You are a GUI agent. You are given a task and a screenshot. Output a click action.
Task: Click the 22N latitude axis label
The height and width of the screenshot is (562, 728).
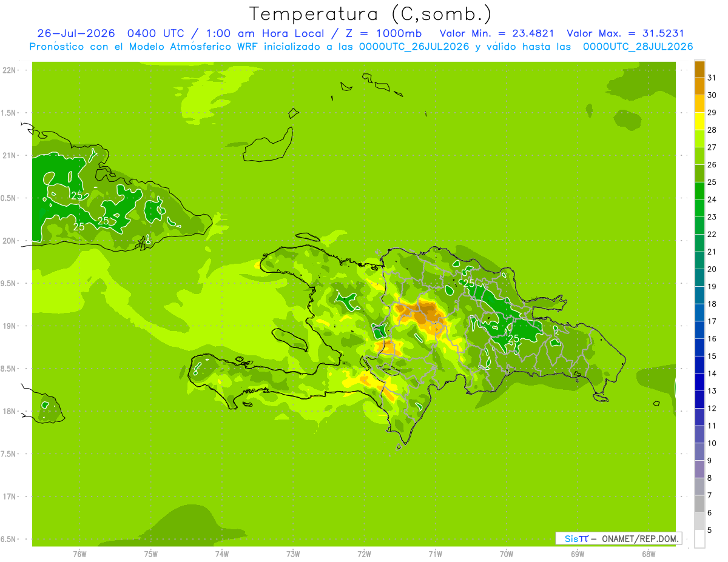[10, 70]
